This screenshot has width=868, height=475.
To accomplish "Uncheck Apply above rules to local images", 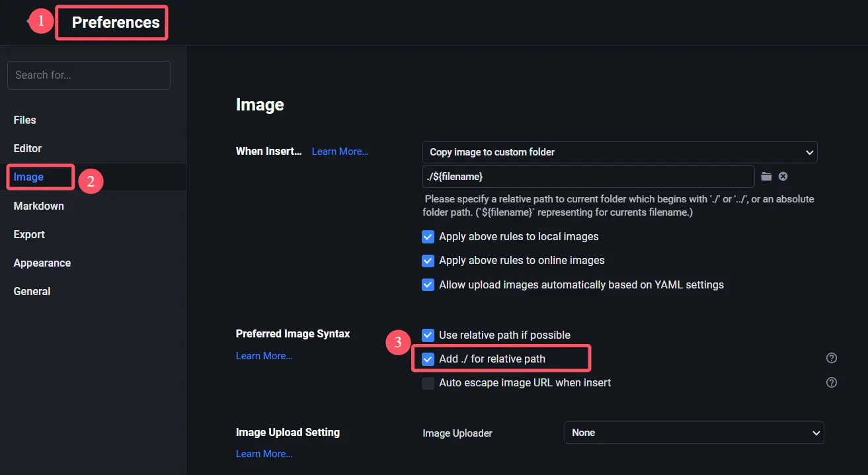I will pos(428,237).
